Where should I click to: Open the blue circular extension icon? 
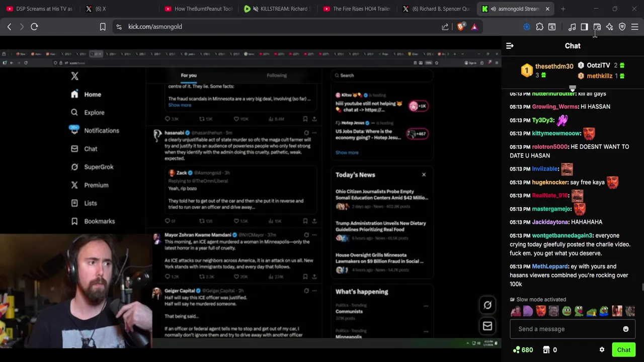tap(527, 27)
